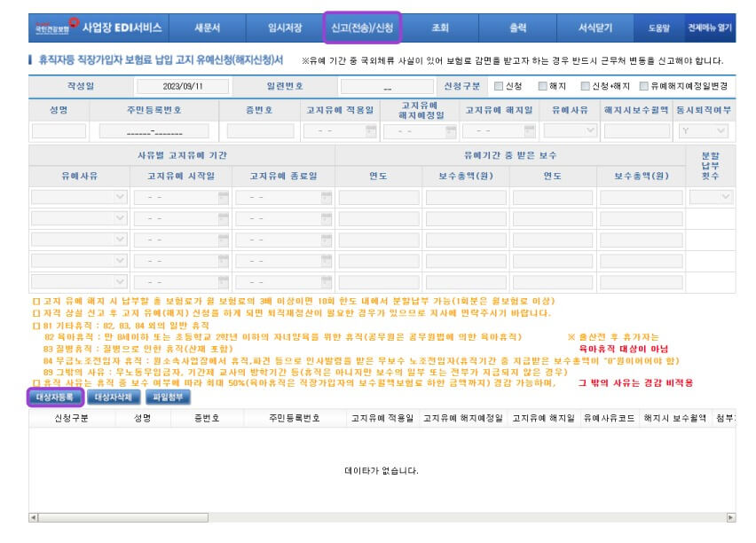
Task: Open the 조회 menu
Action: (x=440, y=28)
